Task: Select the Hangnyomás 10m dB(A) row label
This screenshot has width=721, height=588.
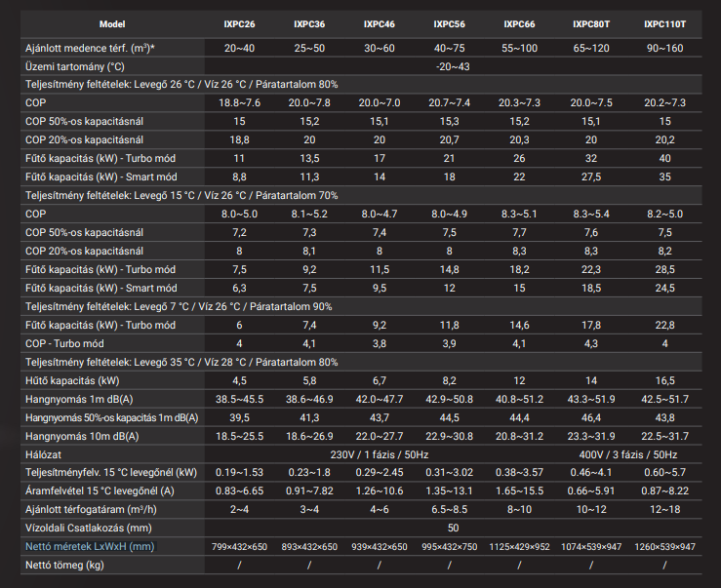Action: pyautogui.click(x=82, y=436)
